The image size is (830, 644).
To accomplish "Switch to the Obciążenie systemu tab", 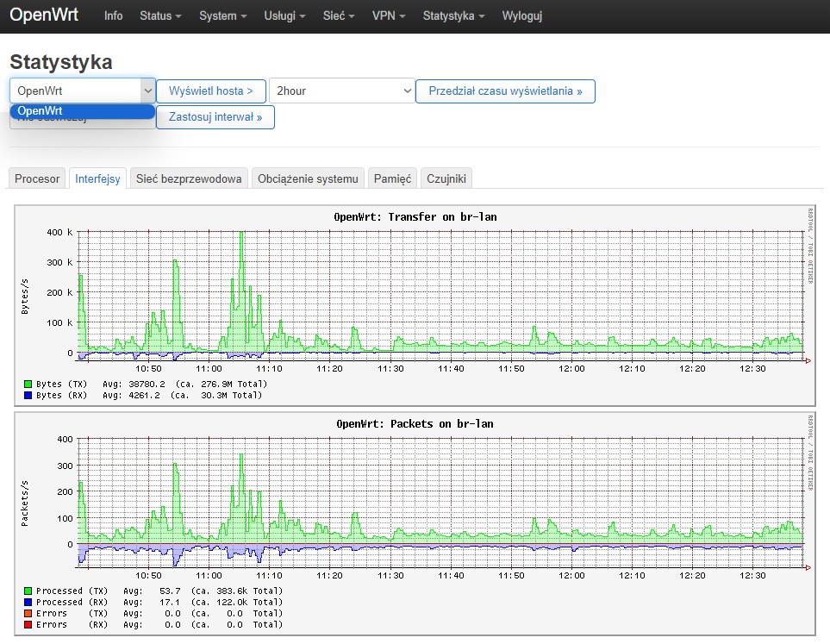I will pos(308,178).
